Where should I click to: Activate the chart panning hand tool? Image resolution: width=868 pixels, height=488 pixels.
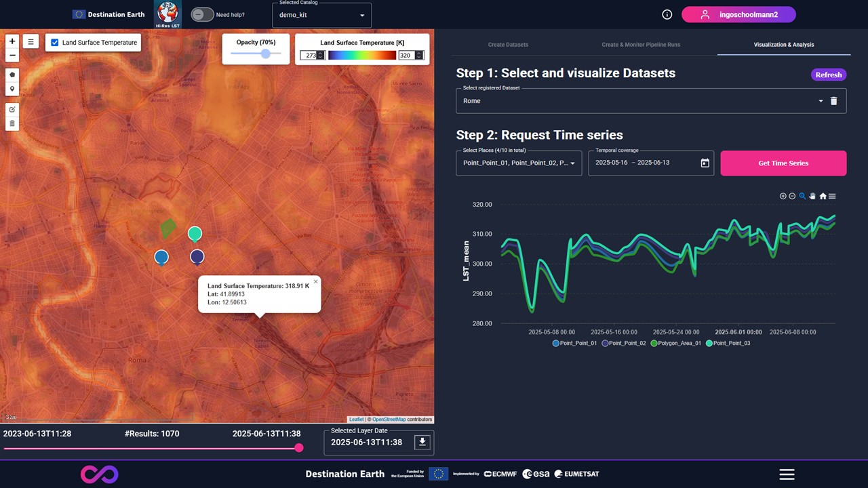(x=812, y=196)
